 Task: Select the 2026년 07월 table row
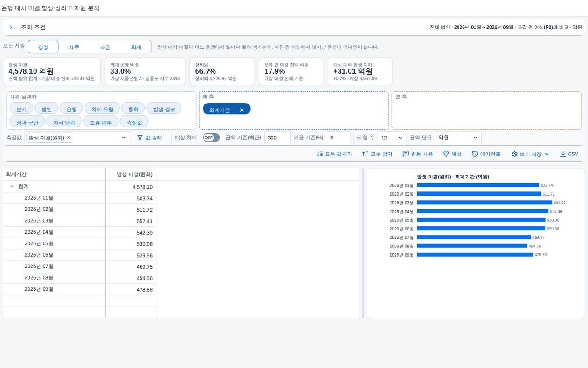click(79, 267)
